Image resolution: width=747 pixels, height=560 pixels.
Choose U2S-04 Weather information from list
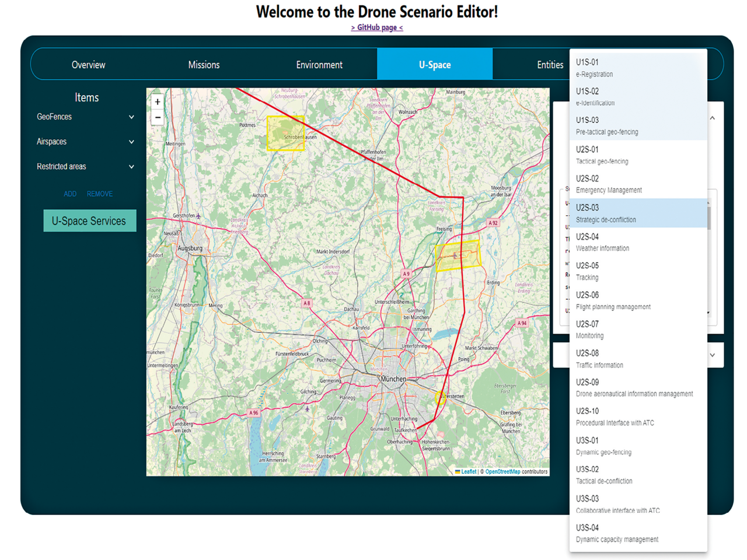coord(638,242)
